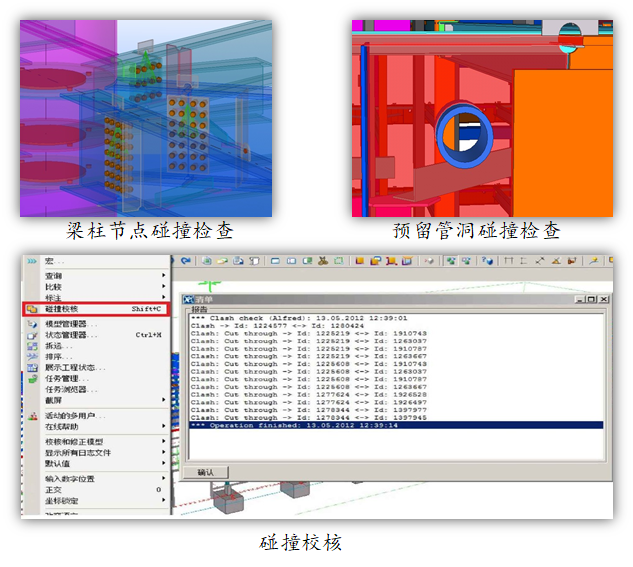Toggle the 正交 (O) menu option
This screenshot has height=567, width=633.
point(96,490)
